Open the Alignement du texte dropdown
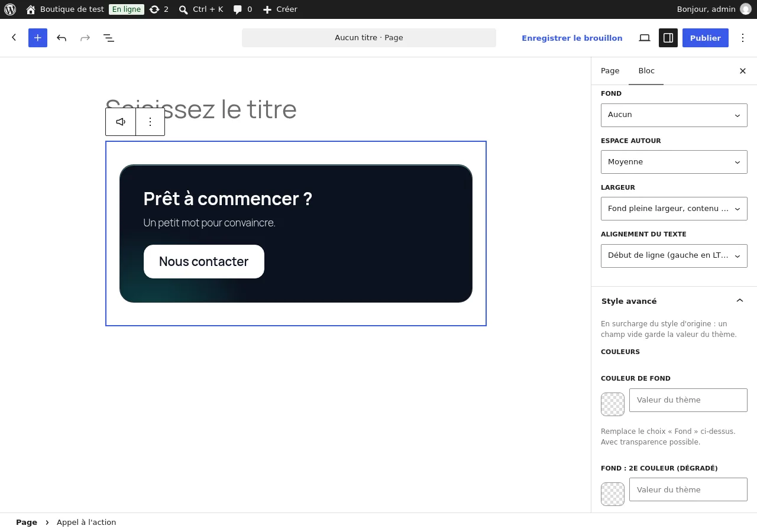Viewport: 757px width, 532px height. pos(674,256)
